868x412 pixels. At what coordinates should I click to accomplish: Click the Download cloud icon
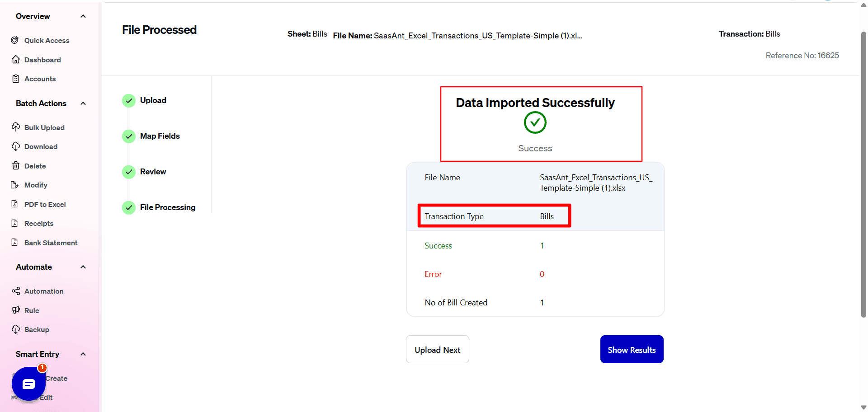16,146
